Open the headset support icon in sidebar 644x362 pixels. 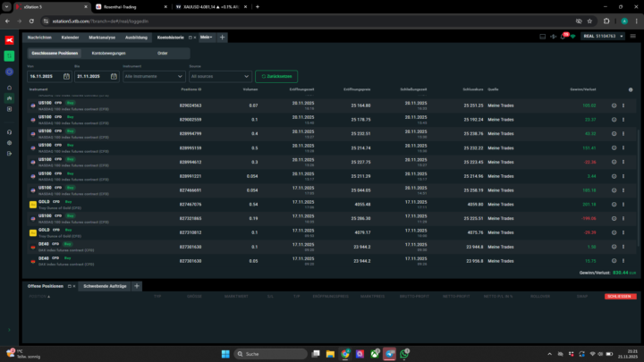click(9, 132)
